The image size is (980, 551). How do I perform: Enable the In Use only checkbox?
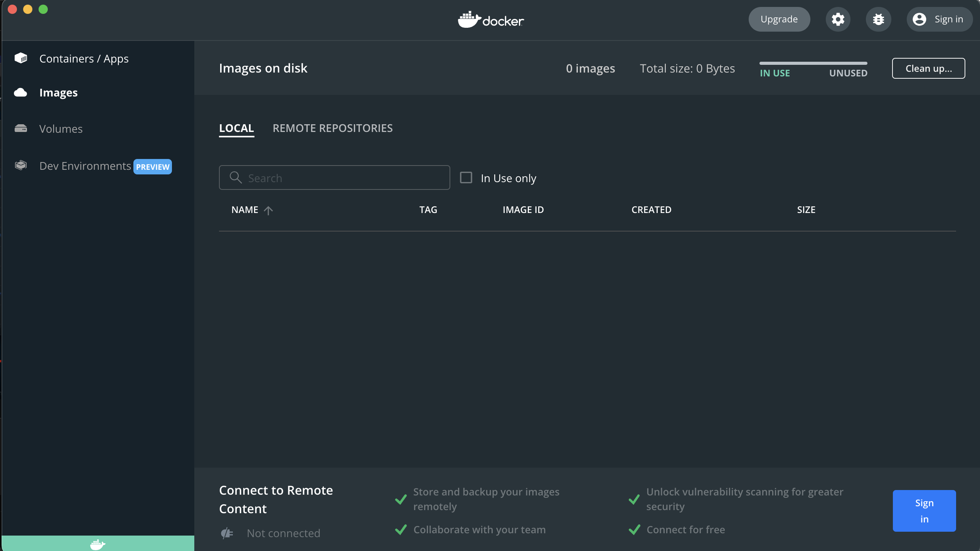pos(466,177)
